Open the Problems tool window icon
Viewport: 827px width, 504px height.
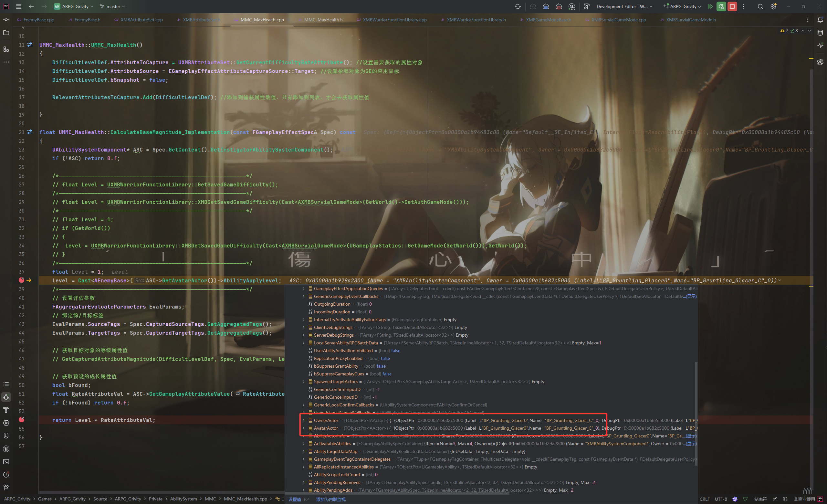[x=6, y=475]
